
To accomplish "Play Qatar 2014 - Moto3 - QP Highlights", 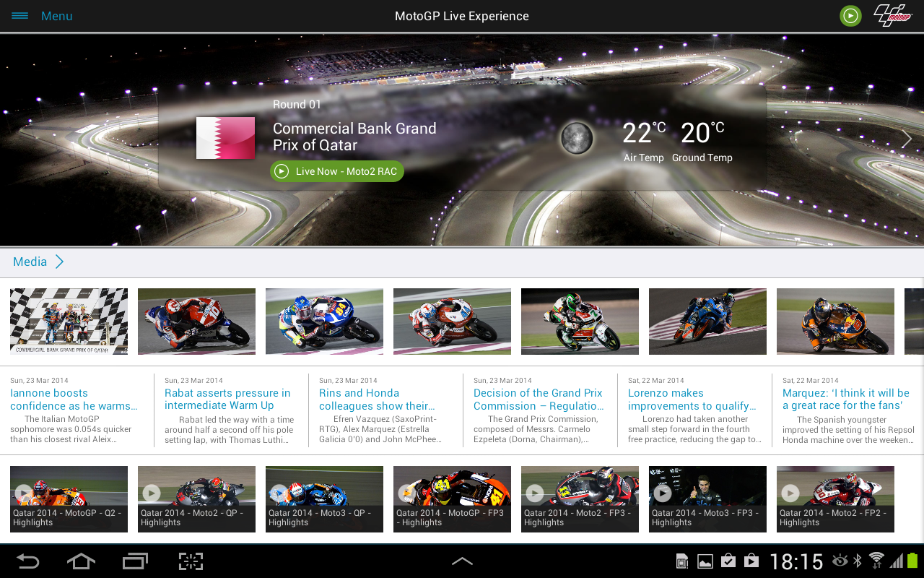I will [324, 499].
